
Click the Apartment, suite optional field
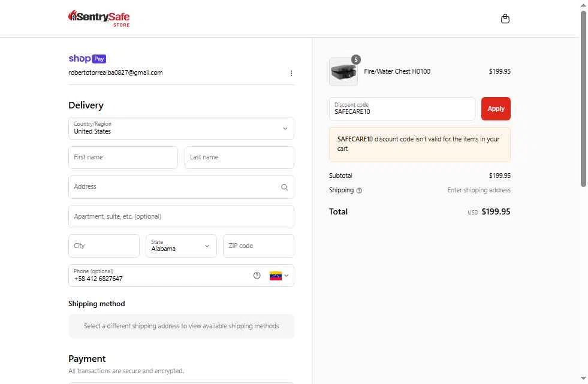(x=181, y=216)
